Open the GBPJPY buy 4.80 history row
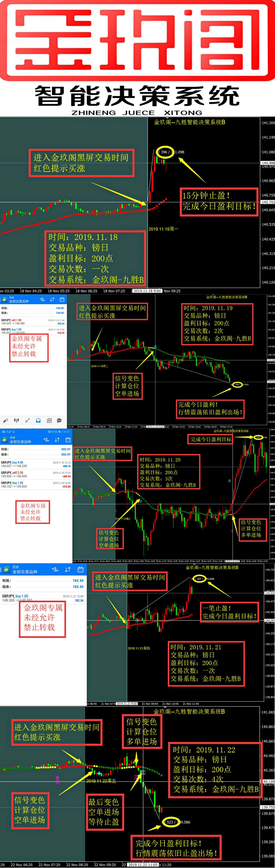This screenshot has height=868, width=275. click(36, 464)
